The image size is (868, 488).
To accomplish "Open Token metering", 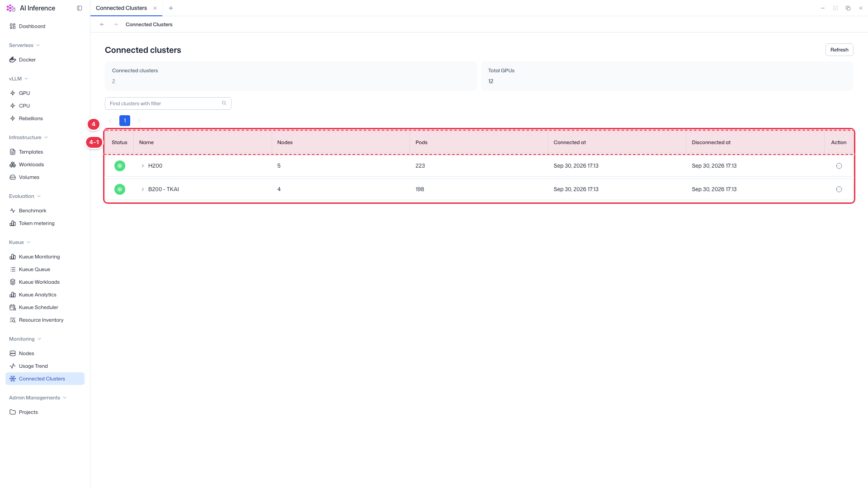I will tap(45, 223).
